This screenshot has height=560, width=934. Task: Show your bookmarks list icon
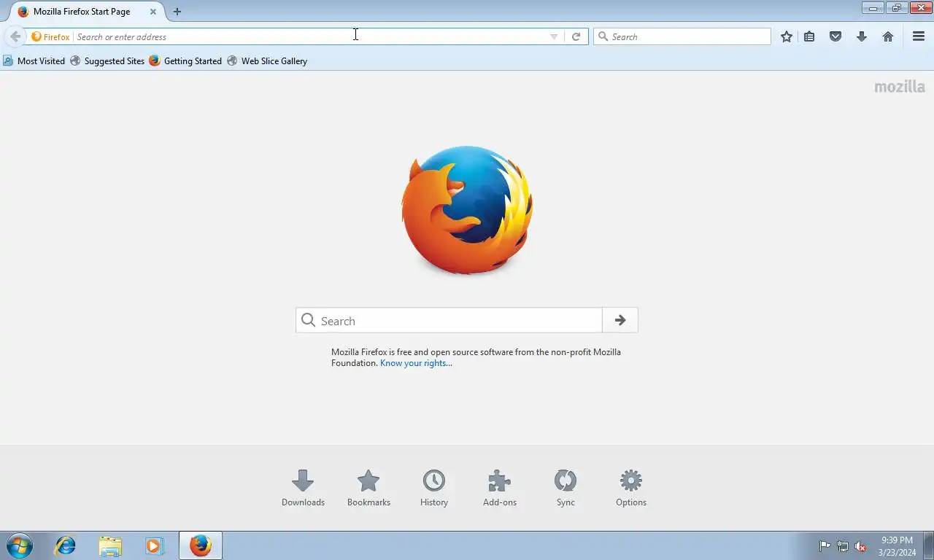pos(809,36)
